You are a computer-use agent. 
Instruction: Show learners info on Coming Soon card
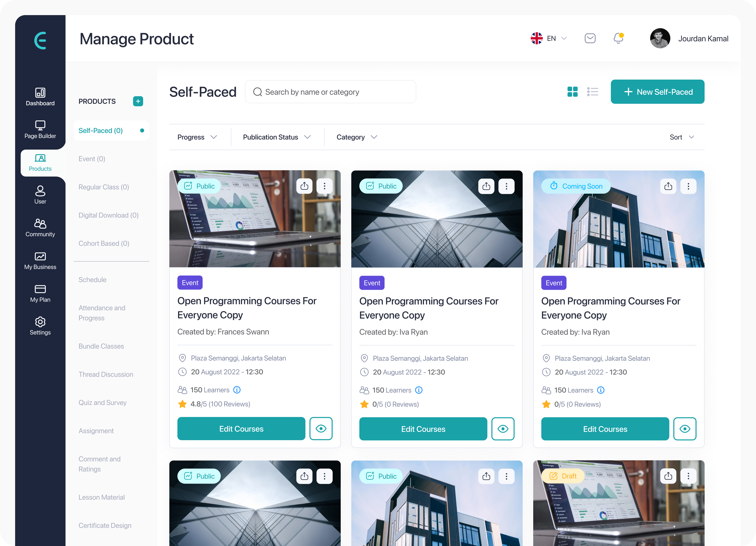click(601, 390)
